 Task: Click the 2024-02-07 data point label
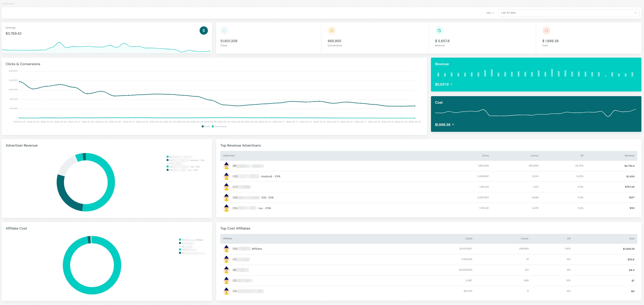(224, 122)
